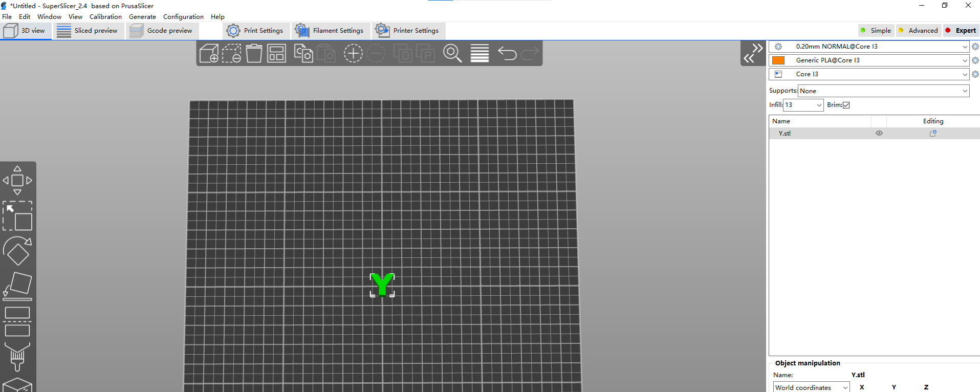Collapse the sidebar with the chevron arrows
The width and height of the screenshot is (980, 392).
click(753, 53)
